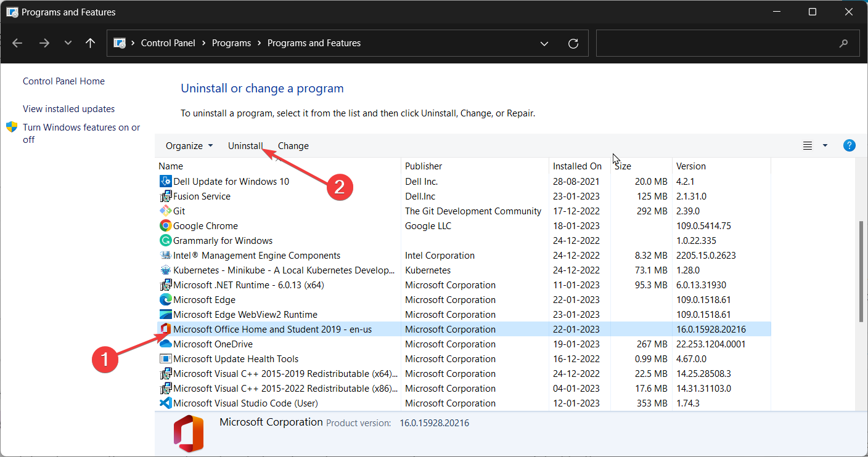
Task: Click Change in the toolbar
Action: click(x=293, y=146)
